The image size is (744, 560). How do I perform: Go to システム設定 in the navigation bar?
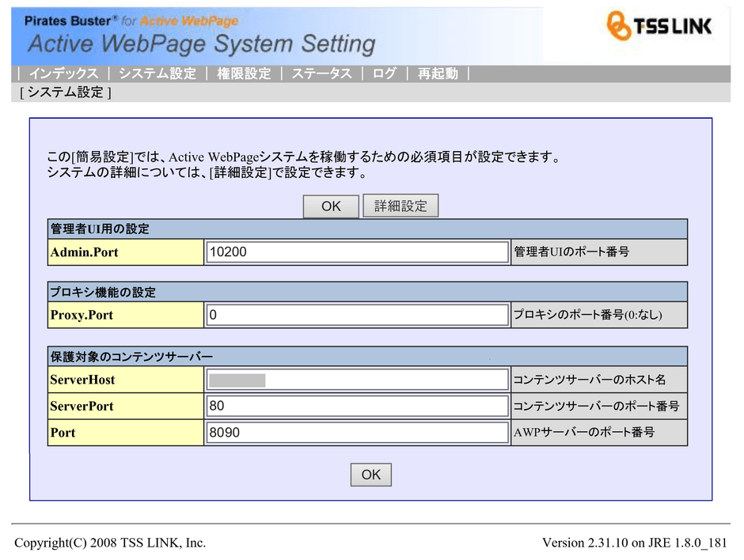pyautogui.click(x=157, y=74)
